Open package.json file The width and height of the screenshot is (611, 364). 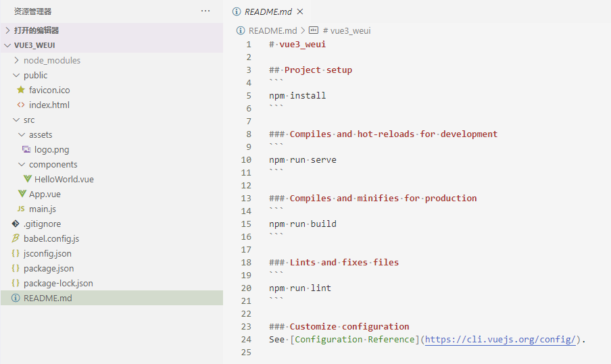(49, 268)
